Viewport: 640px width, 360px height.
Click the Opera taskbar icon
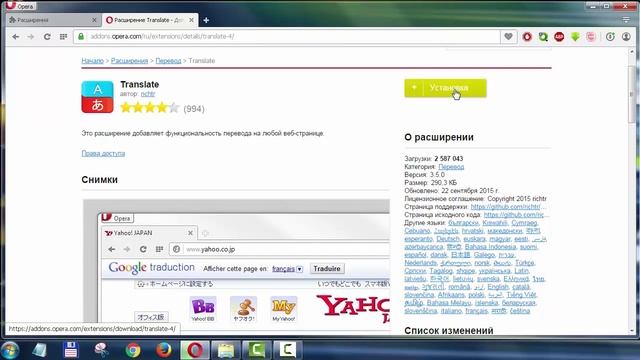[x=195, y=350]
